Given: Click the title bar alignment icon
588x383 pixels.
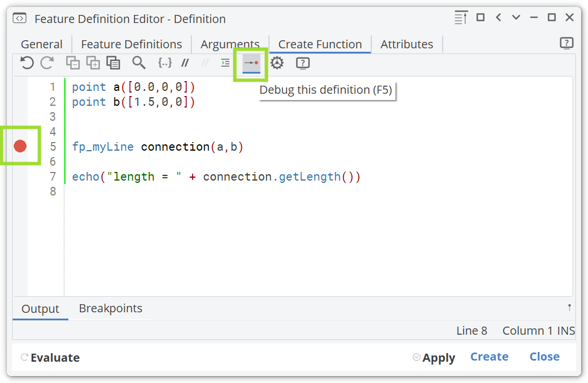Looking at the screenshot, I should (461, 17).
